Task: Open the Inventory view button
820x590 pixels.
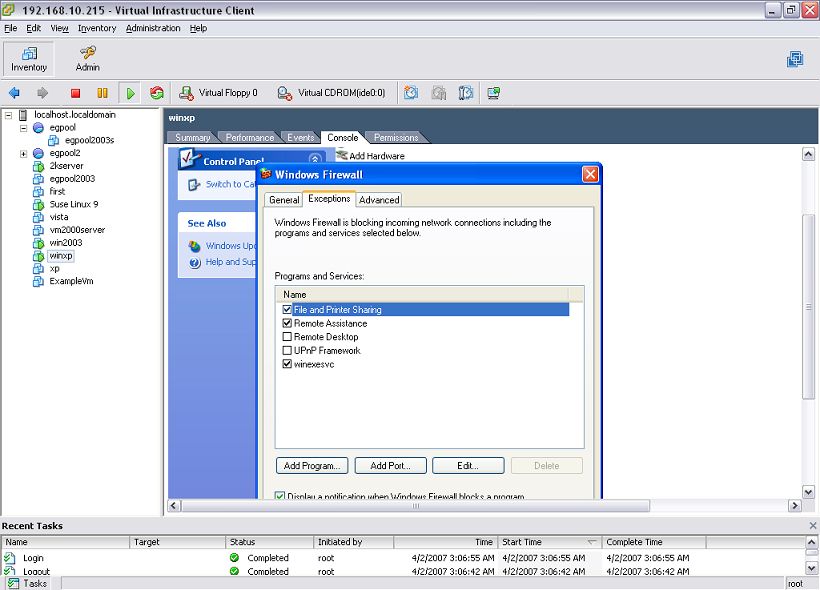Action: coord(29,58)
